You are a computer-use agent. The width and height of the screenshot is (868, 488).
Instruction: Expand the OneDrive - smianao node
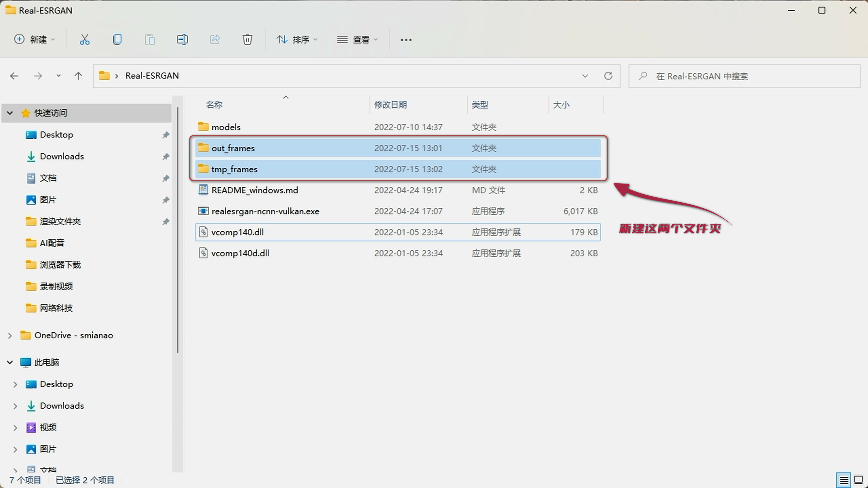[x=10, y=335]
